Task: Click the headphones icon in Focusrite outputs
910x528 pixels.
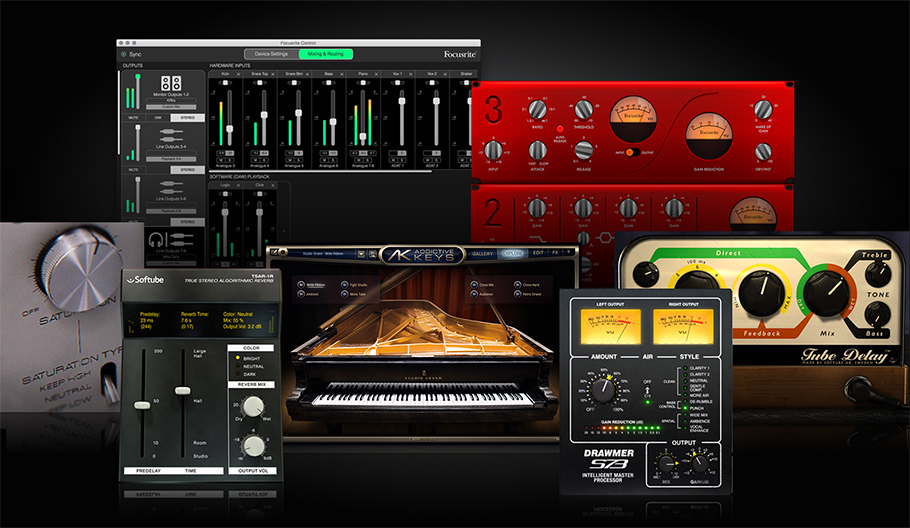Action: coord(156,239)
